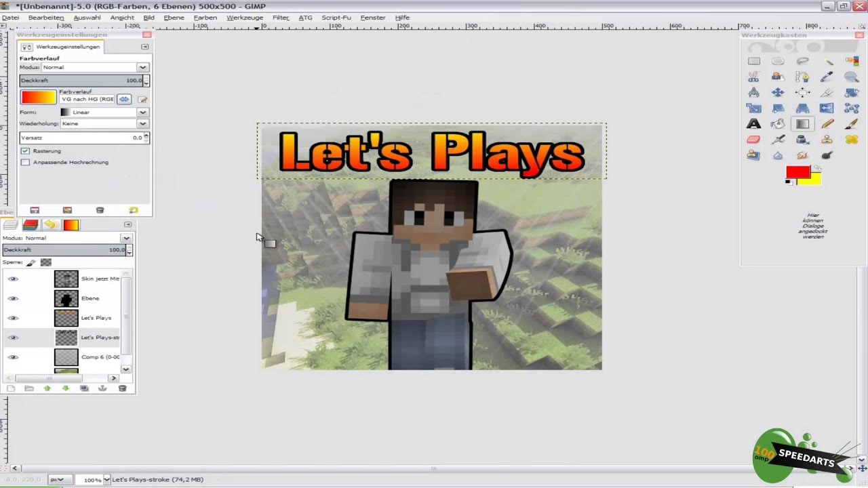Image resolution: width=868 pixels, height=488 pixels.
Task: Toggle visibility of Let's Plays-stroke layer
Action: click(x=13, y=338)
